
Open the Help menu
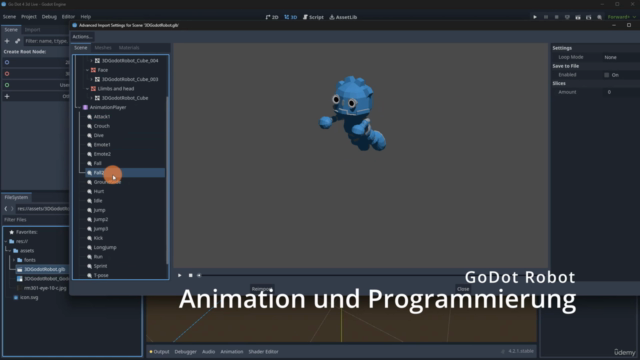coord(86,17)
